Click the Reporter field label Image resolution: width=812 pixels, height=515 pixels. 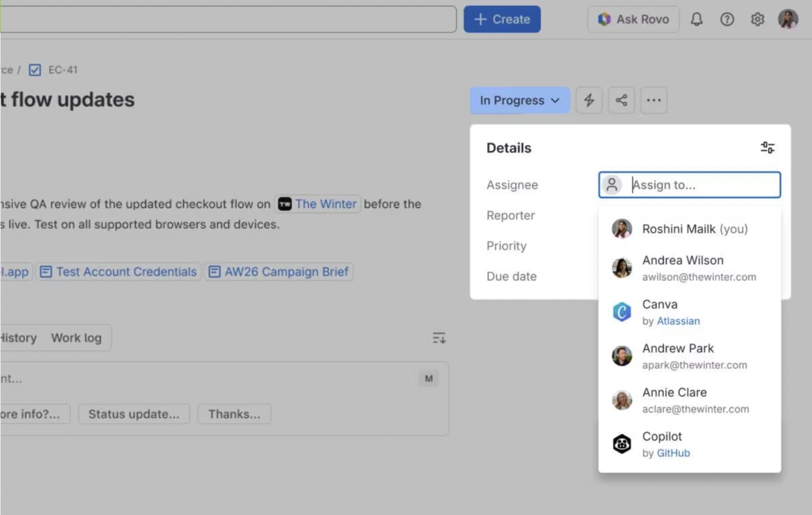tap(511, 215)
